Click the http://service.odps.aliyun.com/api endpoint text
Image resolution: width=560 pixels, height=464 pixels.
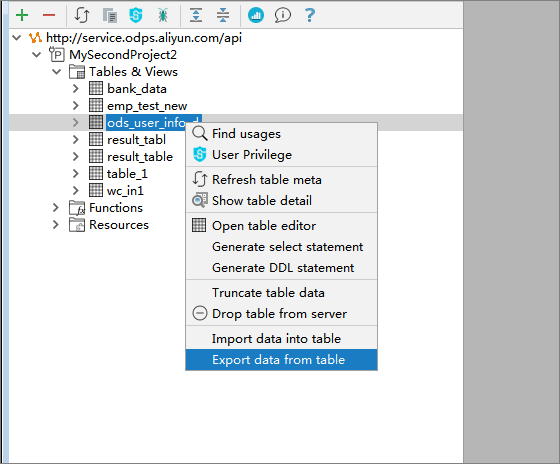click(x=144, y=38)
